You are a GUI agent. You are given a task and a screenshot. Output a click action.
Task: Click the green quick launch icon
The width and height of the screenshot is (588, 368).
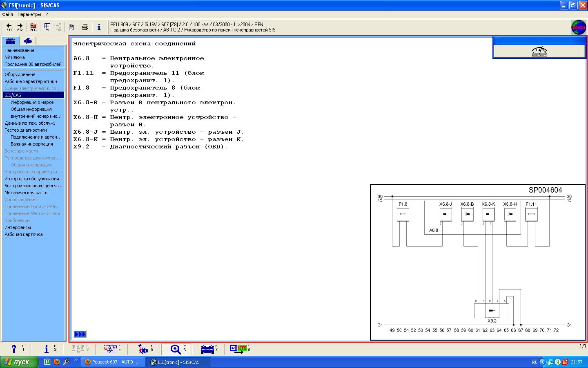(x=47, y=362)
